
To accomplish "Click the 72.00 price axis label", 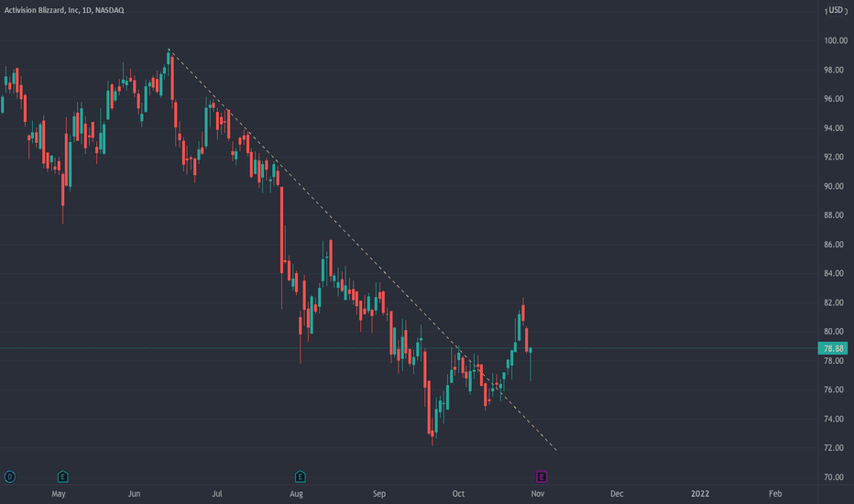I will point(834,448).
